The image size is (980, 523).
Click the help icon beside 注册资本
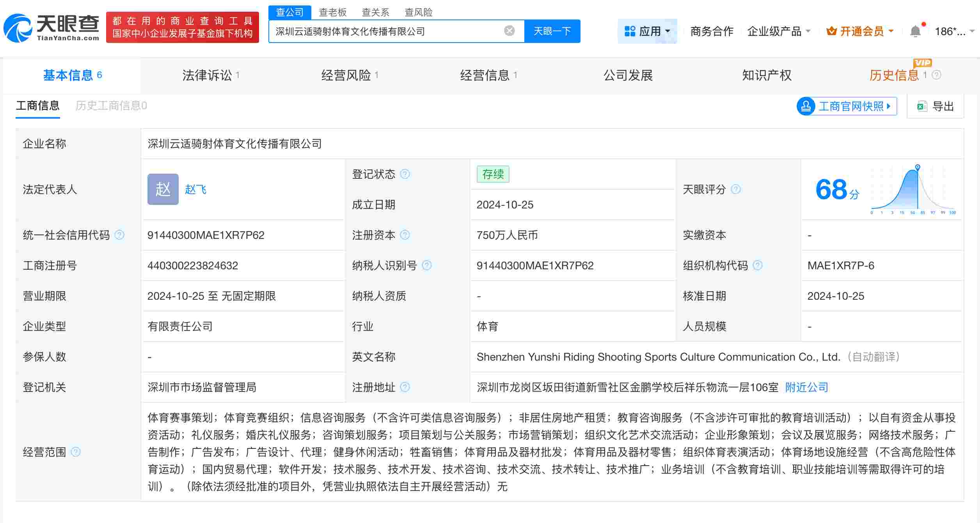[x=406, y=235]
